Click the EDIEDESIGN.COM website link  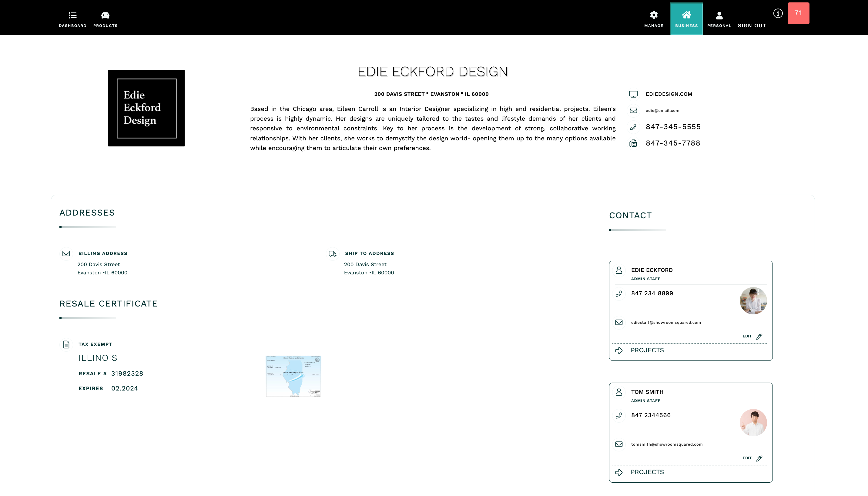pos(669,94)
